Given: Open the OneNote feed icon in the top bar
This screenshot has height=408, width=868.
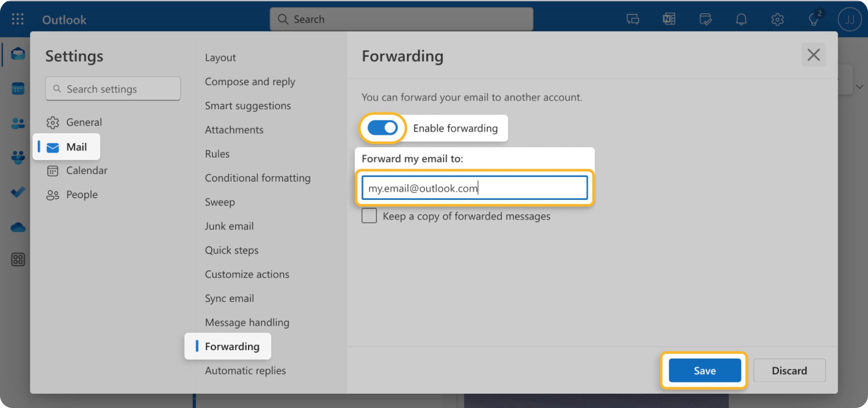Looking at the screenshot, I should [x=669, y=19].
